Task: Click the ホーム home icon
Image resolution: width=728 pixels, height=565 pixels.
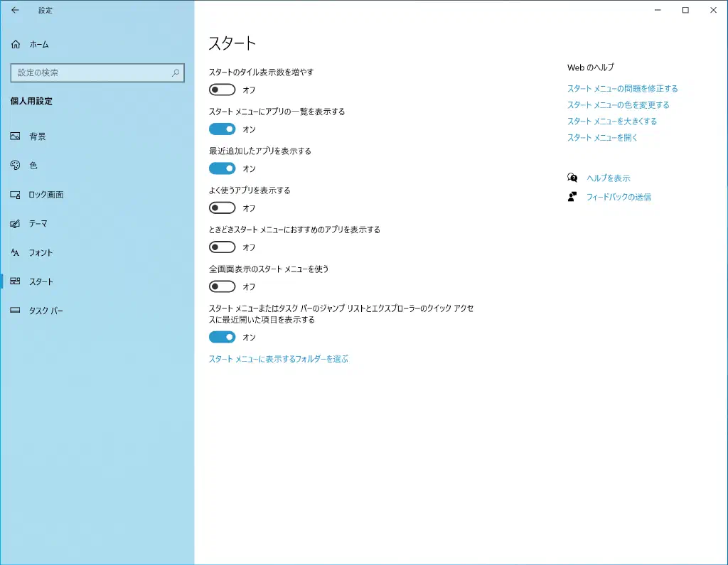Action: click(16, 45)
